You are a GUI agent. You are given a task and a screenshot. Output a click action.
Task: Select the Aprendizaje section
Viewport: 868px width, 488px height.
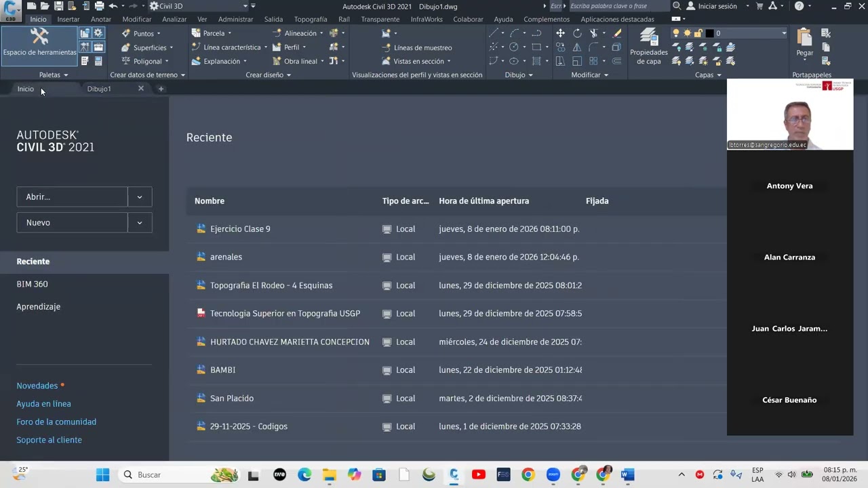[x=39, y=306]
